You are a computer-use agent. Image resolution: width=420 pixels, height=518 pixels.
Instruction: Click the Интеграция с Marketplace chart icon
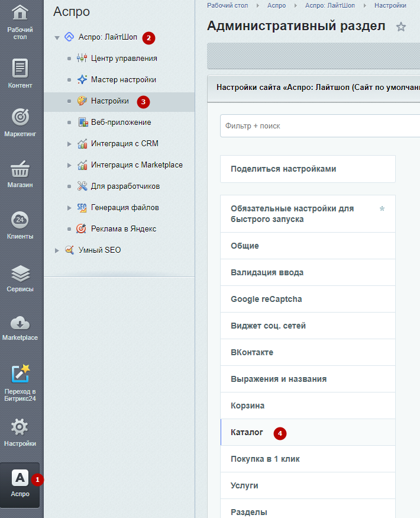(x=82, y=165)
